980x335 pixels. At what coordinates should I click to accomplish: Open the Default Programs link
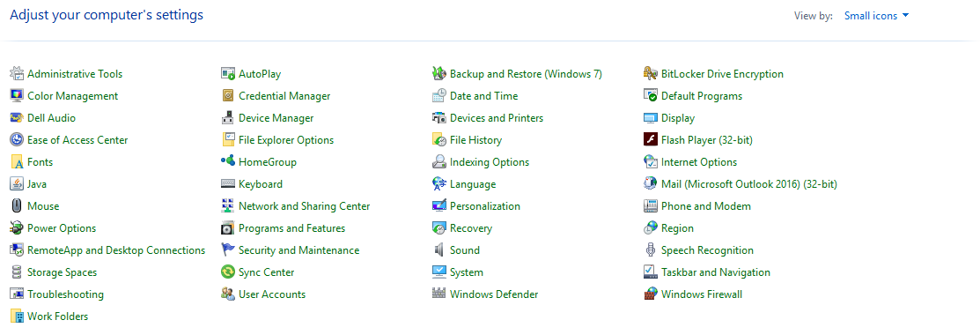tap(702, 96)
